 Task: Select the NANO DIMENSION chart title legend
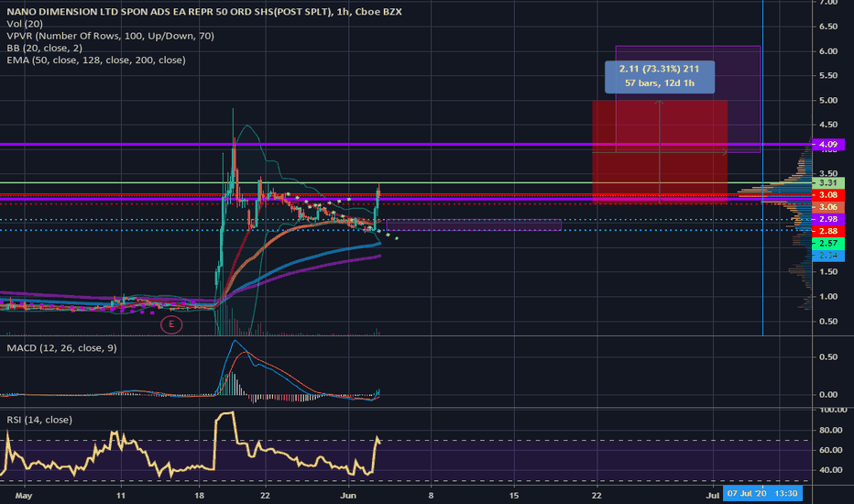pos(204,11)
